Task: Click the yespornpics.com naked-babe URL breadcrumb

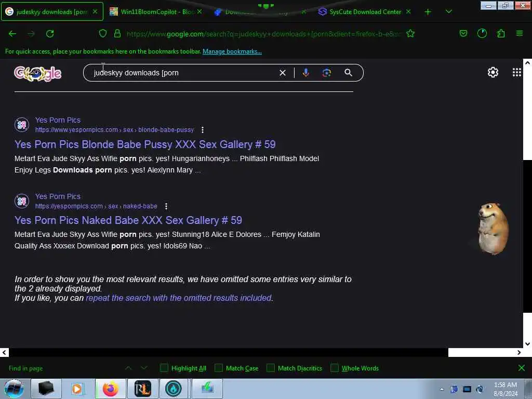Action: click(x=96, y=206)
